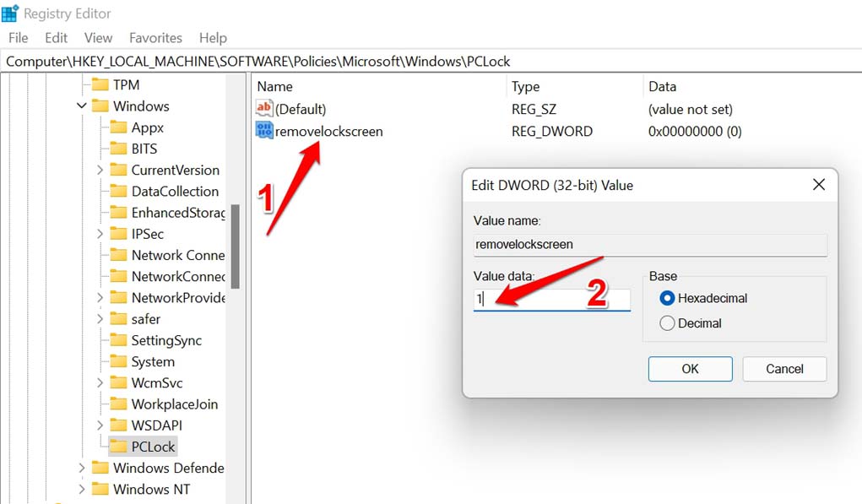Viewport: 862px width, 504px height.
Task: Select the PCLock key label
Action: pos(153,447)
